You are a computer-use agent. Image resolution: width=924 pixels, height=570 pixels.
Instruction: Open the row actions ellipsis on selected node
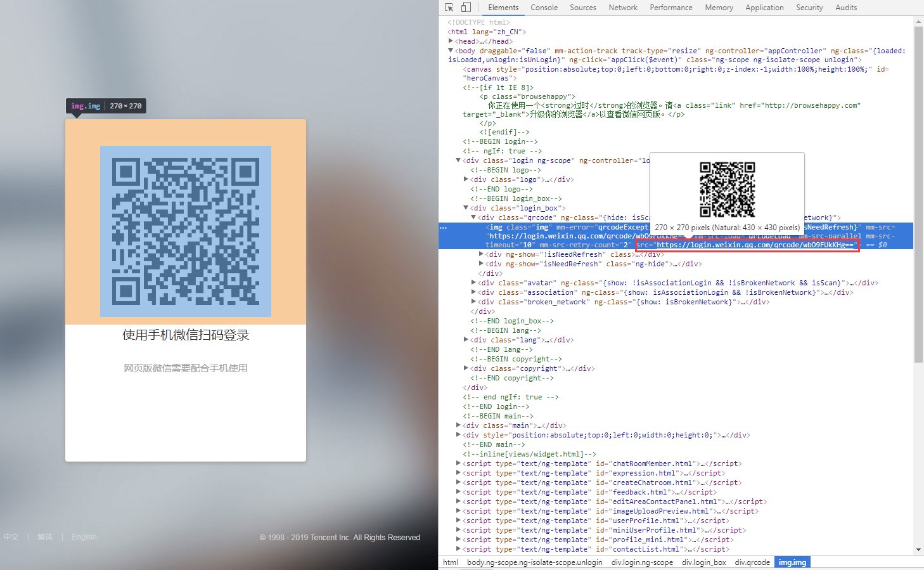[444, 227]
